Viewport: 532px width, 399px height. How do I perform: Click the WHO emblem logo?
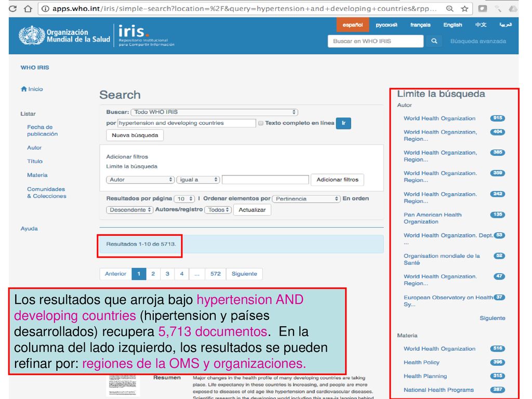32,35
